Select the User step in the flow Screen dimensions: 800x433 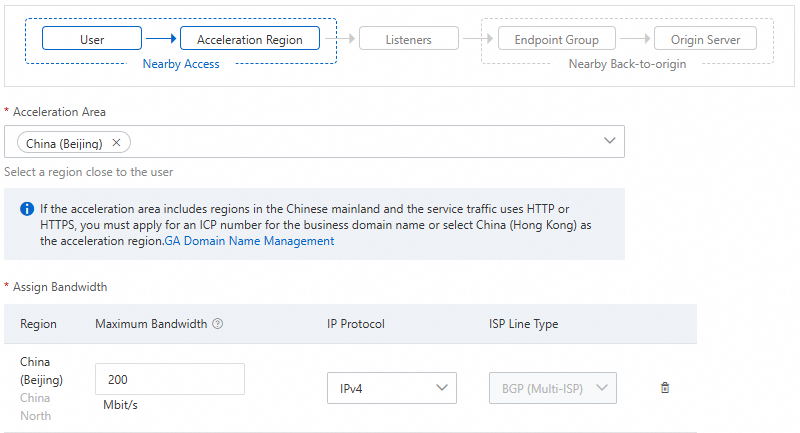[92, 39]
